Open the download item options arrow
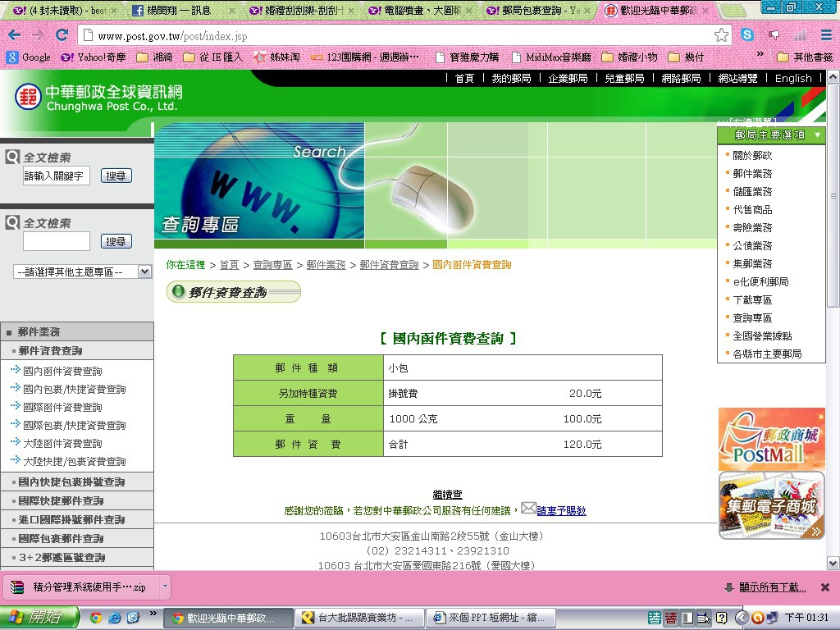 click(165, 587)
